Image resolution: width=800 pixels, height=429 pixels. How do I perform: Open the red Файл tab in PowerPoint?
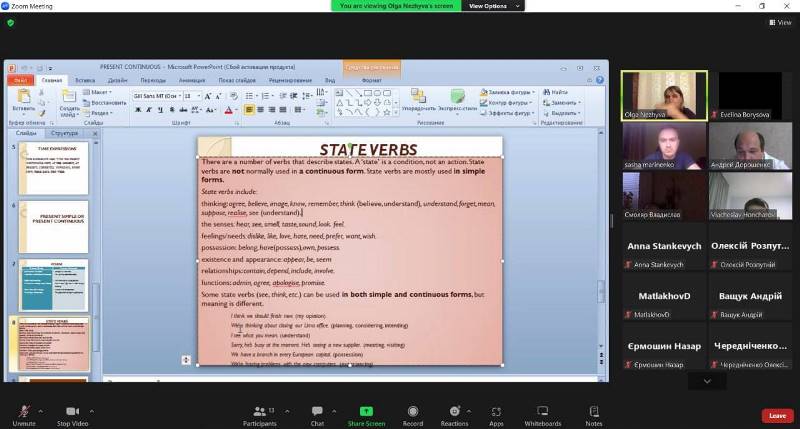tap(21, 80)
